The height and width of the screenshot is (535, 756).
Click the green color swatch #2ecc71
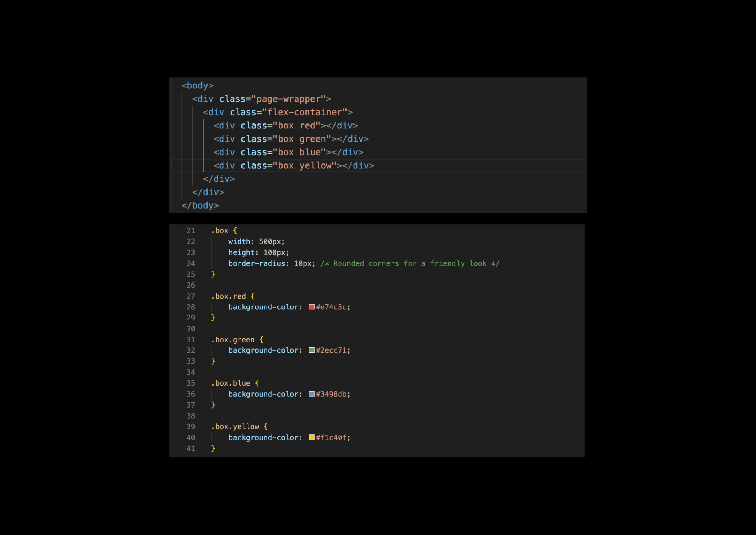pos(311,350)
